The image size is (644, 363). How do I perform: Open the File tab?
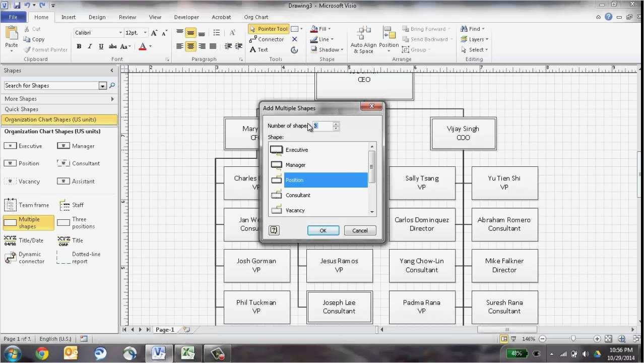tap(14, 17)
